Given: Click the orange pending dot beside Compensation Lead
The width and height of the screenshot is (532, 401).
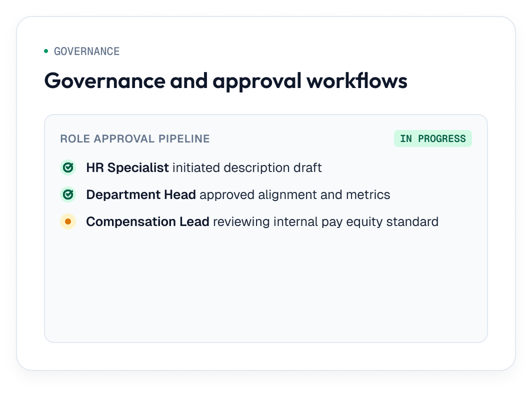Looking at the screenshot, I should click(68, 221).
